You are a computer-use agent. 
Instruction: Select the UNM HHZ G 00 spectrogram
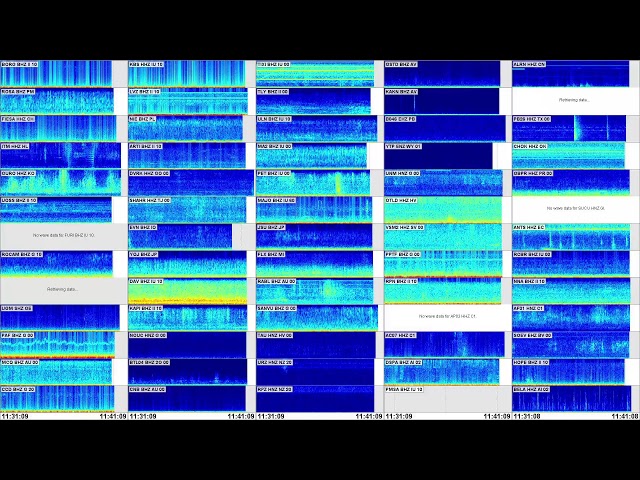(x=443, y=182)
